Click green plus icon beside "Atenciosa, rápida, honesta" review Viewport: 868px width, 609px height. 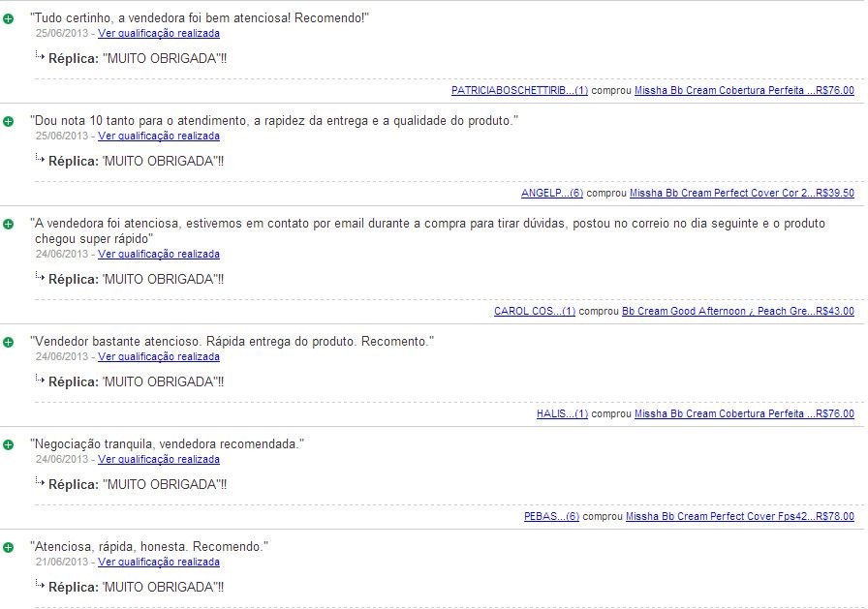[x=9, y=547]
